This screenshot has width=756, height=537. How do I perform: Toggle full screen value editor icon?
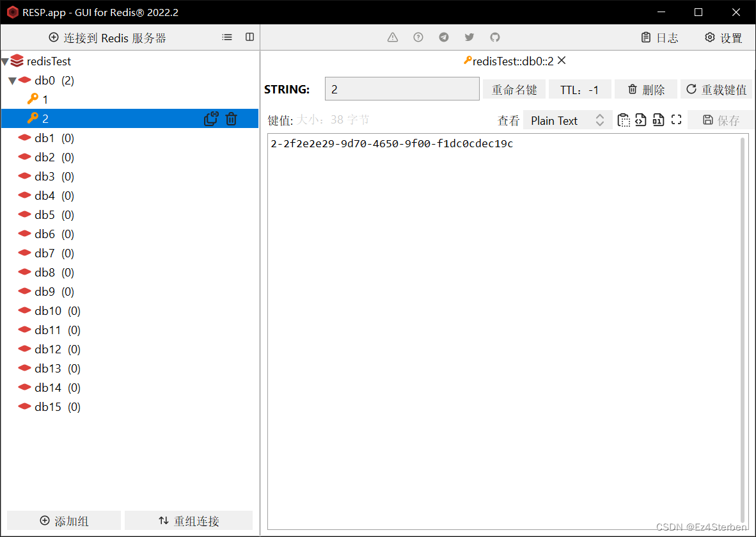677,120
